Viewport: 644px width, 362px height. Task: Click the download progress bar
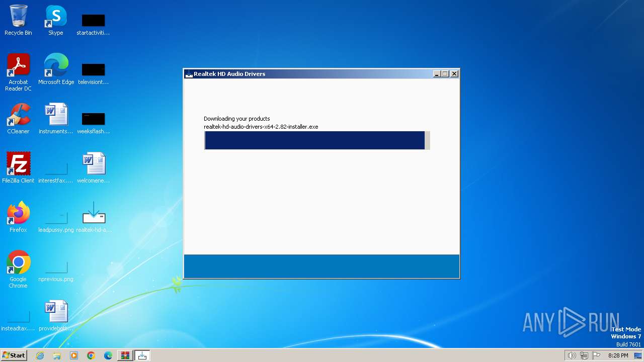[317, 140]
